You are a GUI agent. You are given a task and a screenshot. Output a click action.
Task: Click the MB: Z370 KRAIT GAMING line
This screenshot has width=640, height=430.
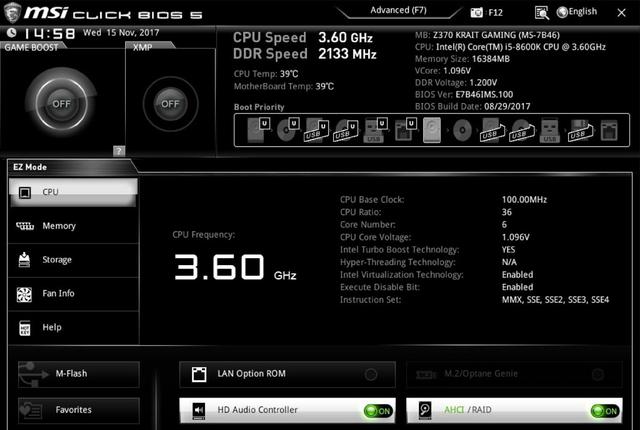(487, 35)
